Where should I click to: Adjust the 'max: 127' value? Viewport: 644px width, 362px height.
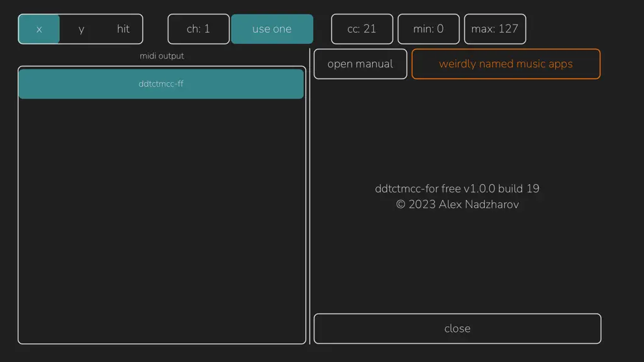click(495, 29)
